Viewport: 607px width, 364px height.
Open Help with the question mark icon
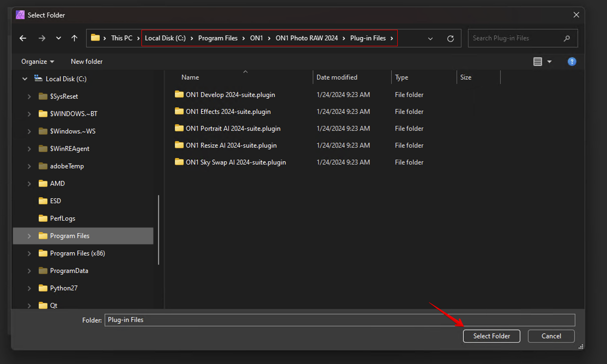[572, 62]
